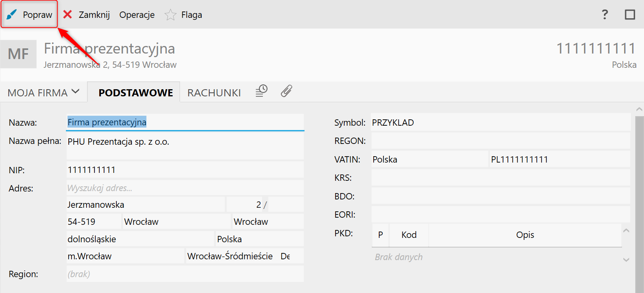The width and height of the screenshot is (644, 293).
Task: Click the red X Zamknij icon
Action: coord(68,15)
